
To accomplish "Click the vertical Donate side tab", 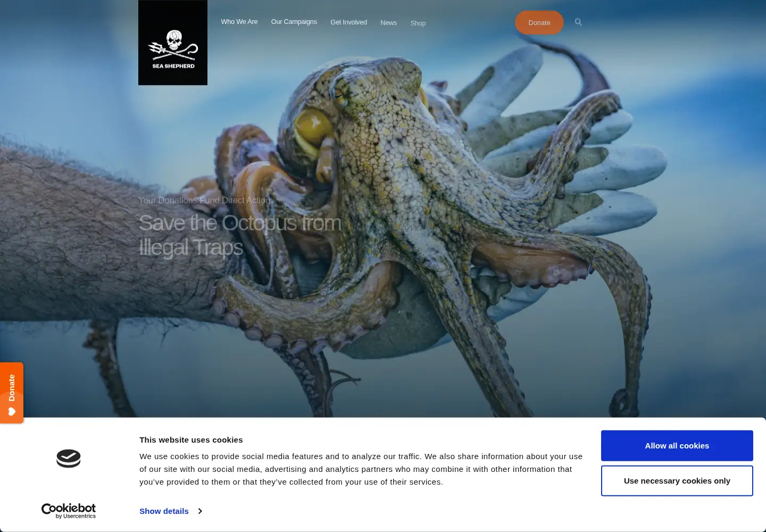I will point(12,393).
